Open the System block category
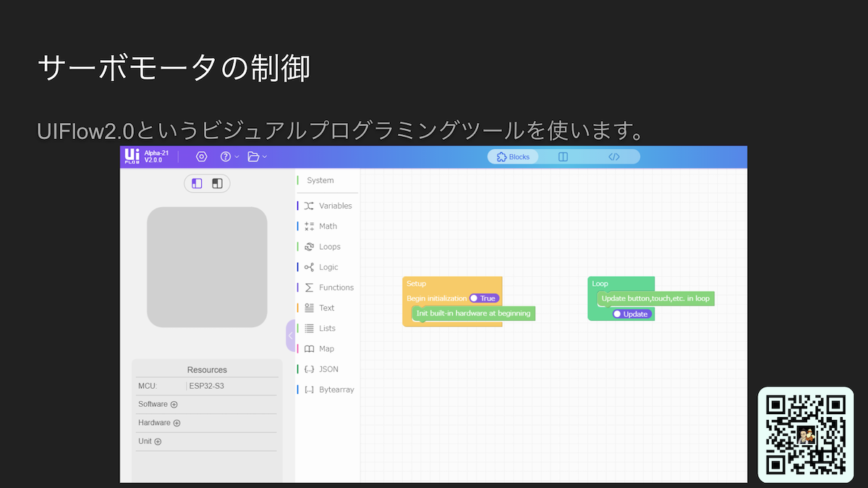868x488 pixels. [x=320, y=180]
